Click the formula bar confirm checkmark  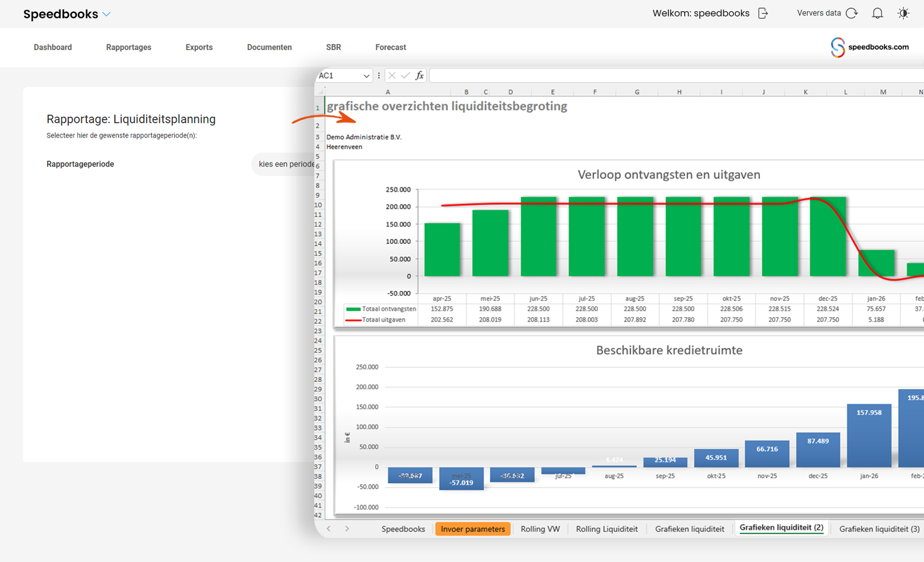click(x=406, y=76)
